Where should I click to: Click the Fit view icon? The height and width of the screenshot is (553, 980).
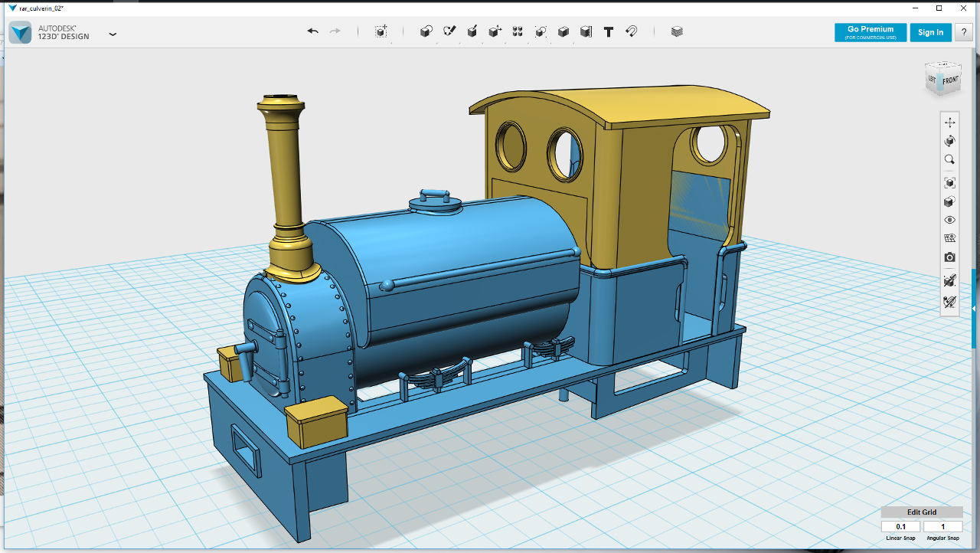[x=950, y=183]
